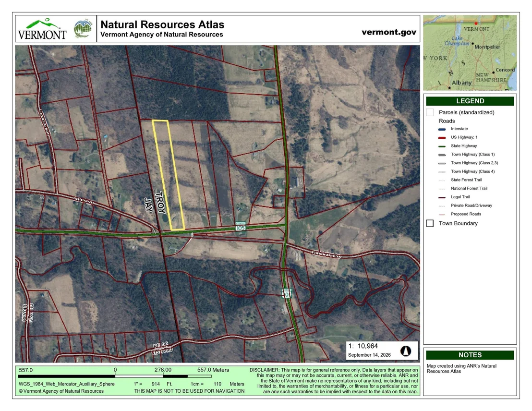Toggle the Parcels (standardized) legend box
The image size is (532, 411).
430,112
